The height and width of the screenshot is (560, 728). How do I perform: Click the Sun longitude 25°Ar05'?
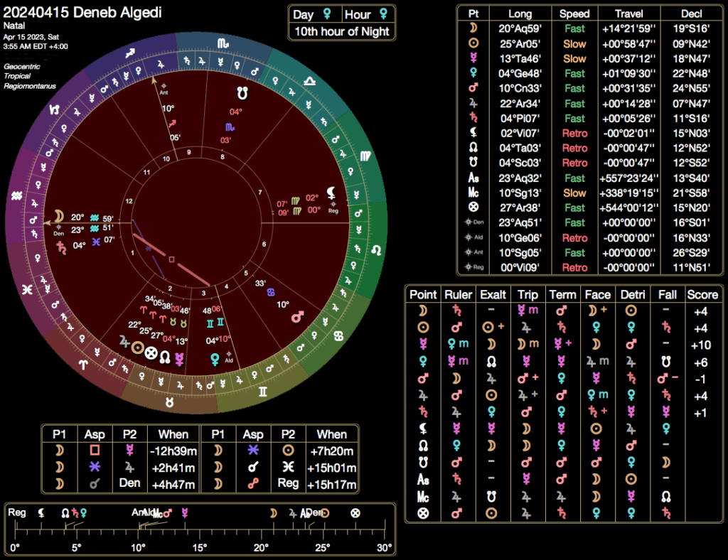coord(520,43)
